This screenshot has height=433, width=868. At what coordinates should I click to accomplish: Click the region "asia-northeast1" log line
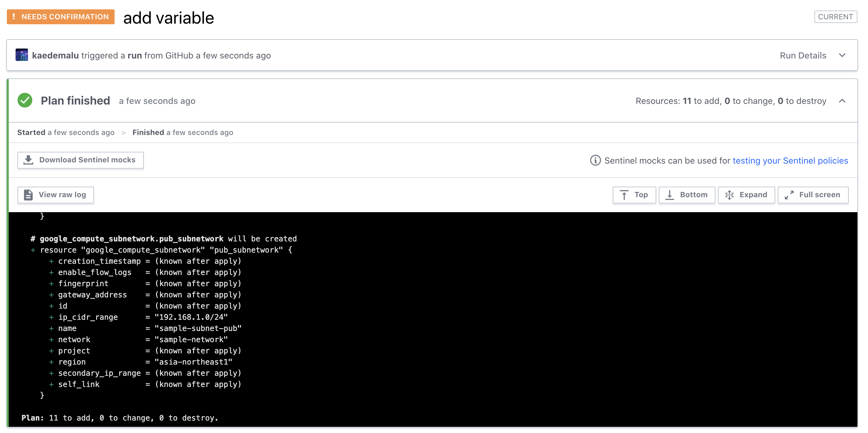pos(141,362)
